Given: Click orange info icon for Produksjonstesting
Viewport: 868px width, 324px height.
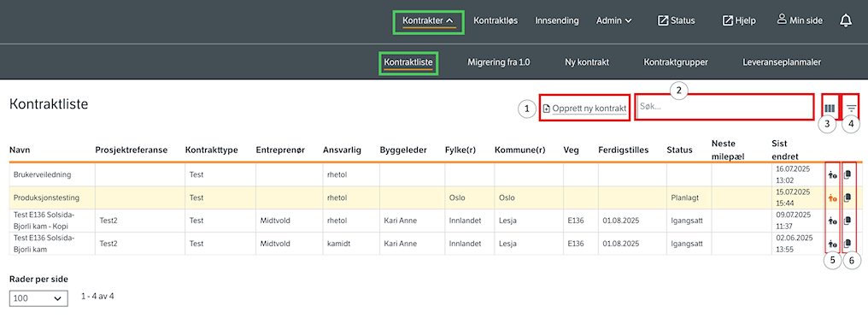Looking at the screenshot, I should tap(832, 197).
